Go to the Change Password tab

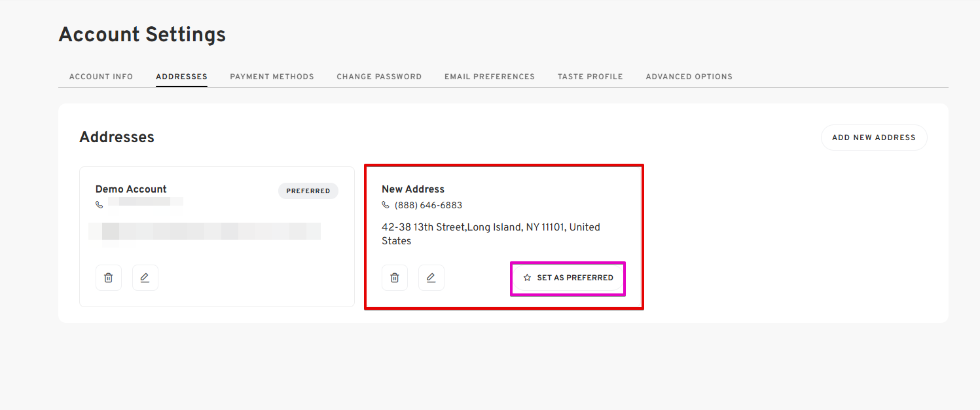pos(379,77)
